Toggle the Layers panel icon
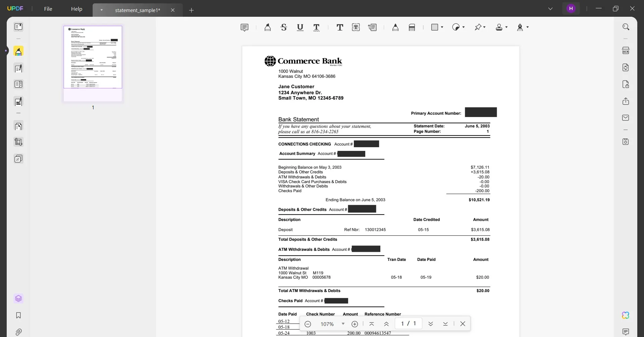The image size is (644, 337). [x=18, y=298]
